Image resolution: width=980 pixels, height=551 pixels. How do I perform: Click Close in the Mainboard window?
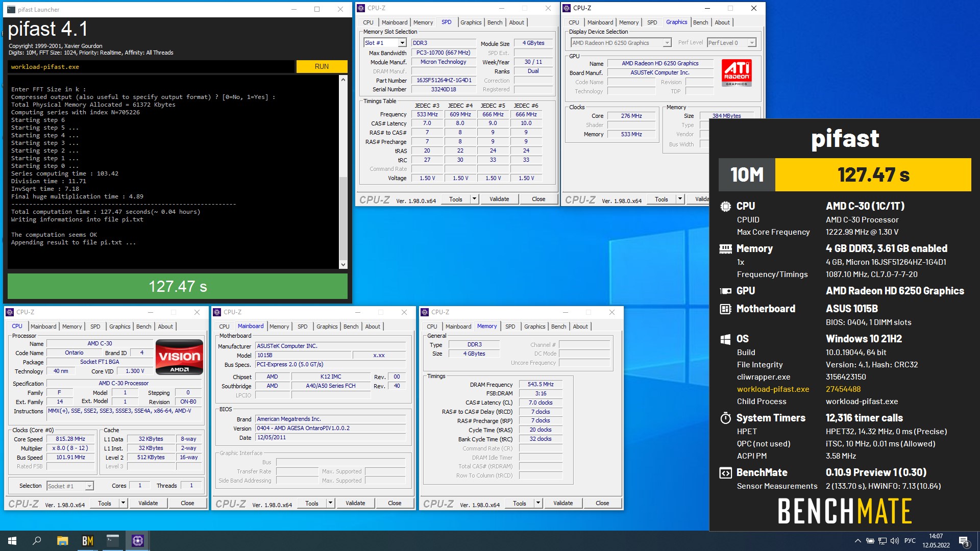[395, 503]
